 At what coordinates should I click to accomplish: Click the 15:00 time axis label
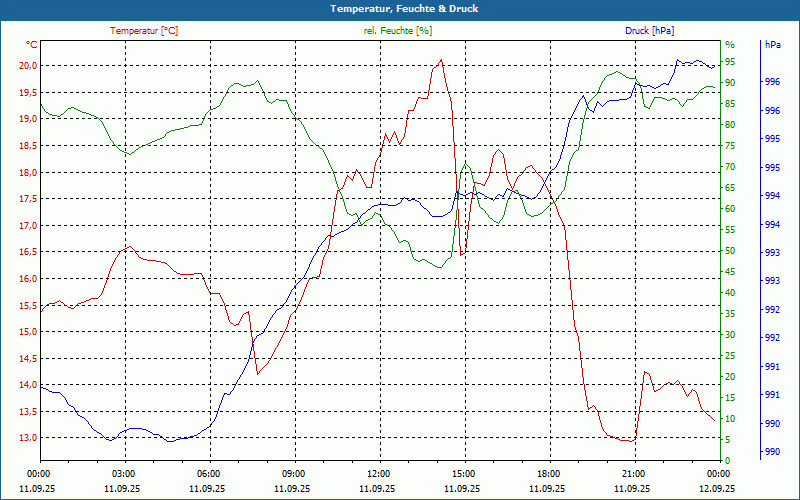(x=465, y=474)
